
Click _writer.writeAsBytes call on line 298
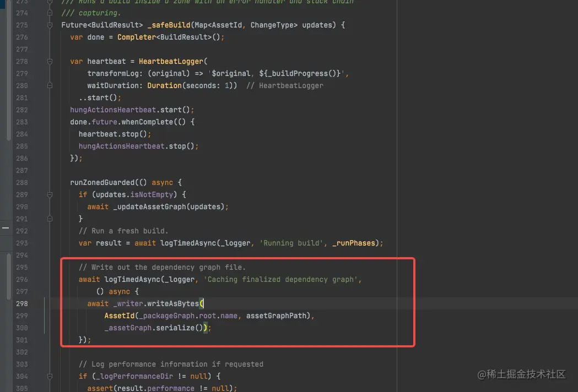(155, 303)
